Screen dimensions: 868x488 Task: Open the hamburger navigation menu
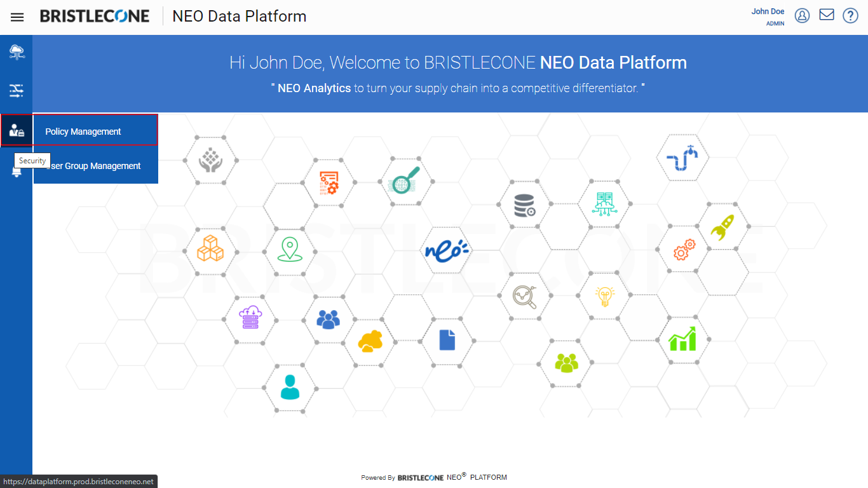[x=17, y=17]
